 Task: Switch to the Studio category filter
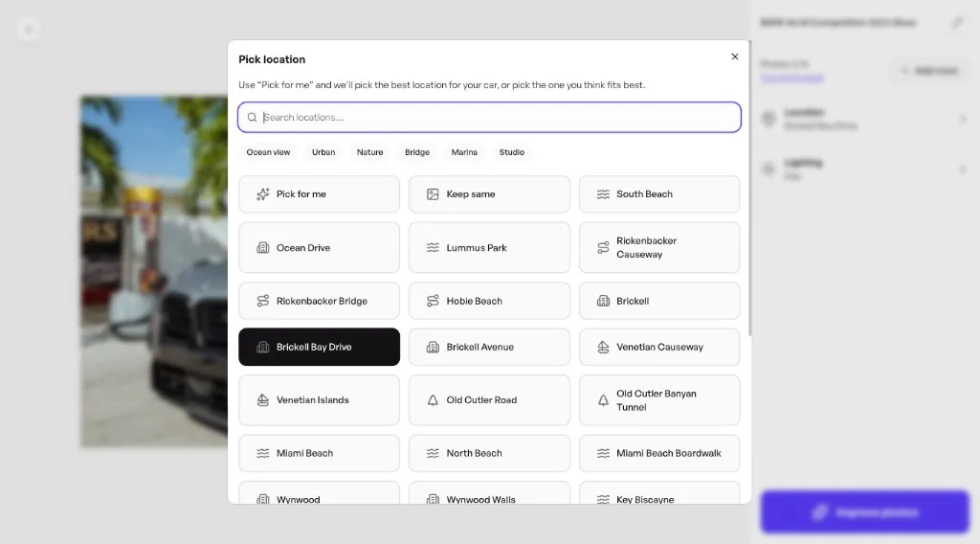511,152
